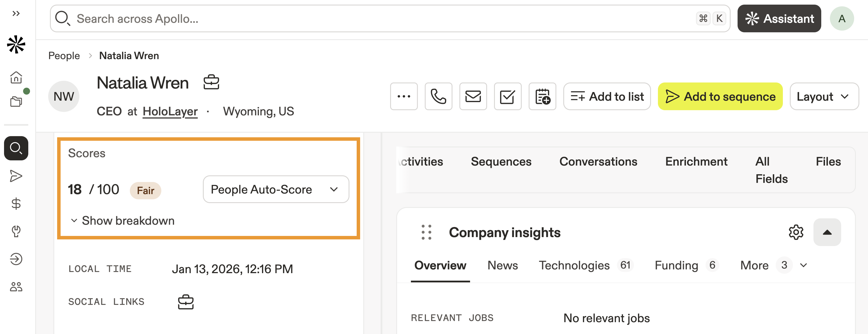This screenshot has height=334, width=868.
Task: Click the sidebar search magnifier icon
Action: [16, 148]
